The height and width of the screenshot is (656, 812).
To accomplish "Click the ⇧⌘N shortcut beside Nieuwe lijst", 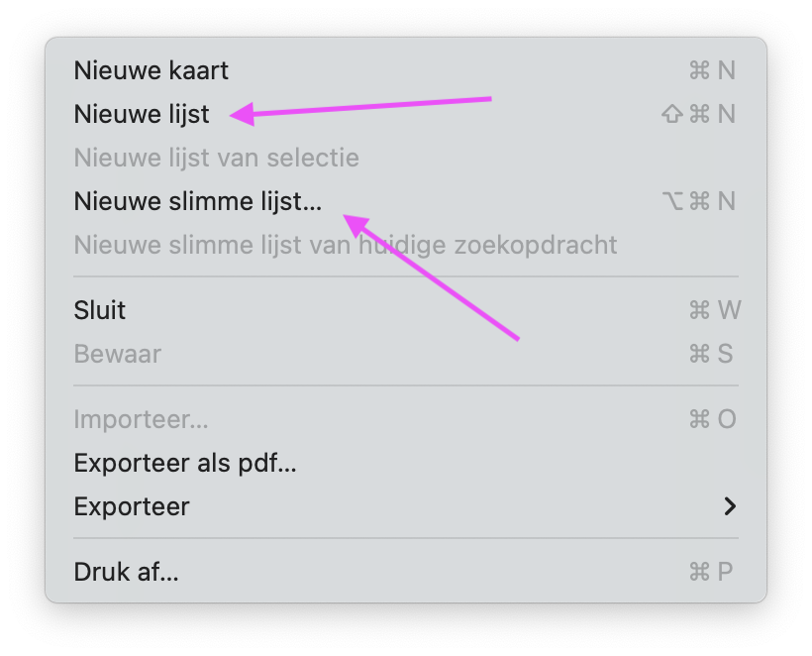I will point(698,114).
